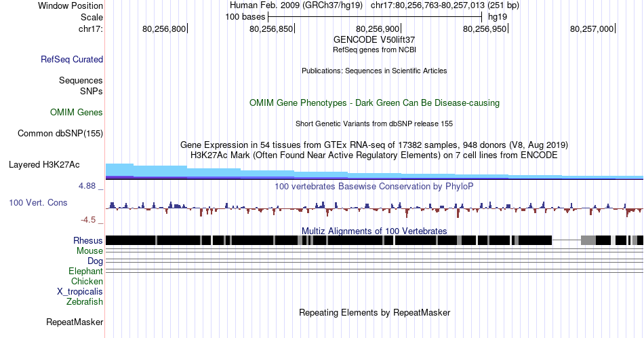The height and width of the screenshot is (338, 644).
Task: Click RefSeq genes from NCBI title
Action: coord(374,50)
